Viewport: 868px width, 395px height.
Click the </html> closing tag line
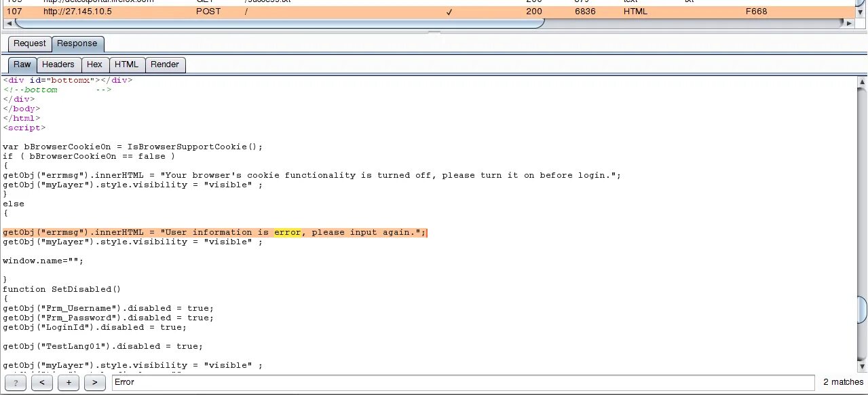pyautogui.click(x=22, y=118)
